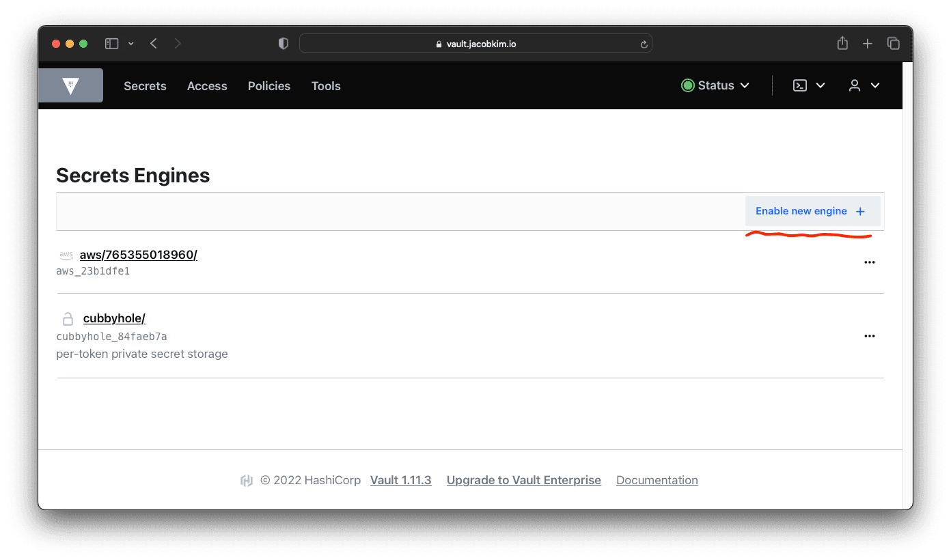951x560 pixels.
Task: Open the Access nav item
Action: pyautogui.click(x=207, y=86)
